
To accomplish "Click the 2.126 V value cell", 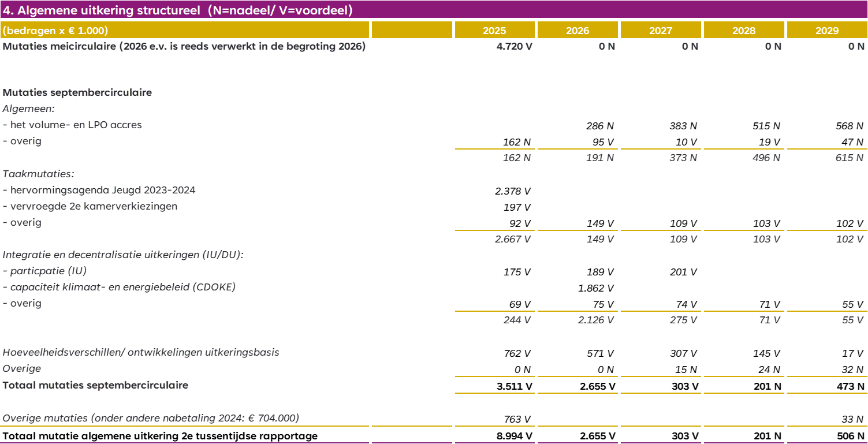I will pyautogui.click(x=596, y=320).
